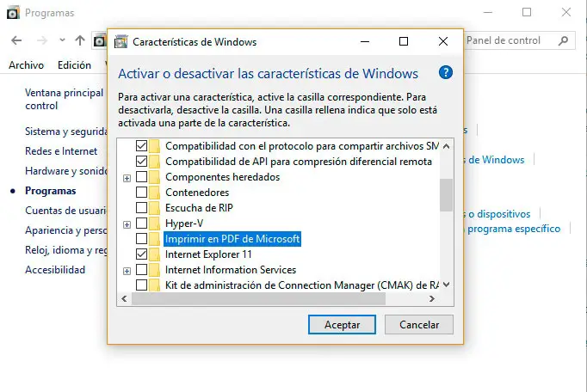Viewport: 587px width, 392px height.
Task: Click the vertical scrollbar thumb in features list
Action: pos(446,195)
